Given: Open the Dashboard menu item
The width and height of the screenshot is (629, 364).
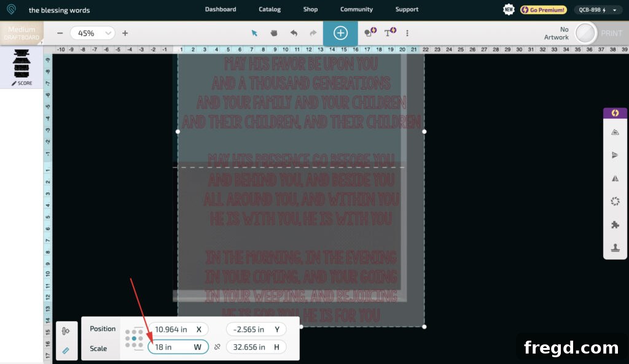Looking at the screenshot, I should pyautogui.click(x=221, y=9).
